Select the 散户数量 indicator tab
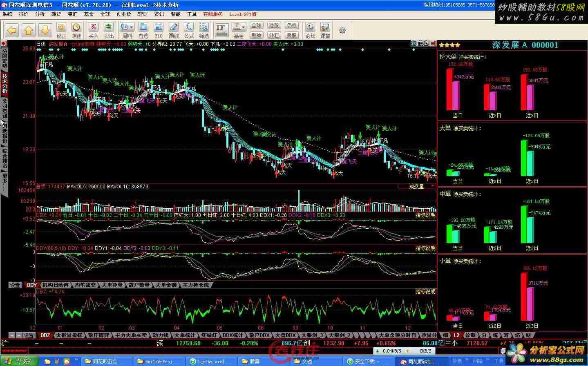 point(139,285)
